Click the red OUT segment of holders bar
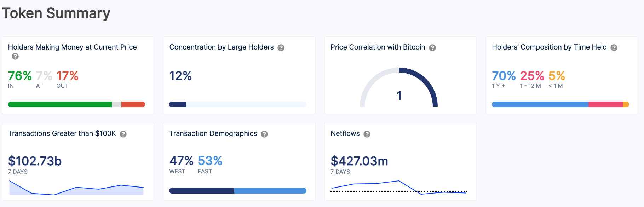Viewport: 644px width, 207px height. [x=133, y=104]
